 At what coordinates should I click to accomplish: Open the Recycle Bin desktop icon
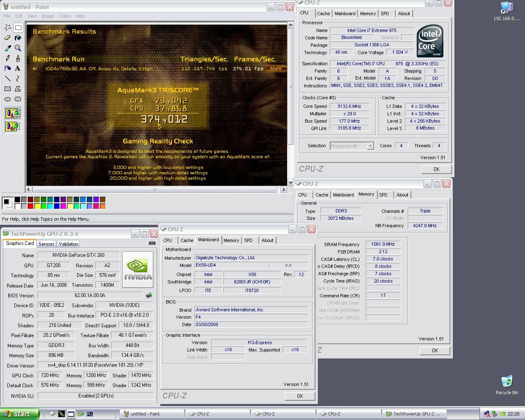coord(507,385)
